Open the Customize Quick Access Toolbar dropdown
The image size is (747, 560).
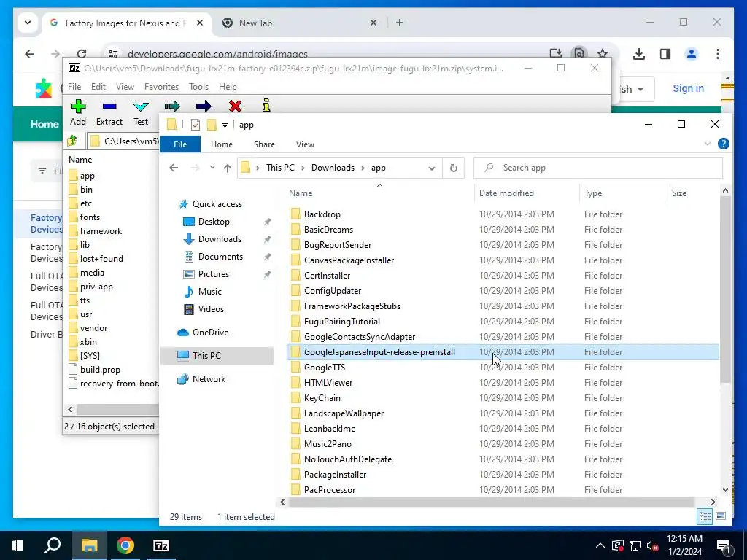coord(225,125)
